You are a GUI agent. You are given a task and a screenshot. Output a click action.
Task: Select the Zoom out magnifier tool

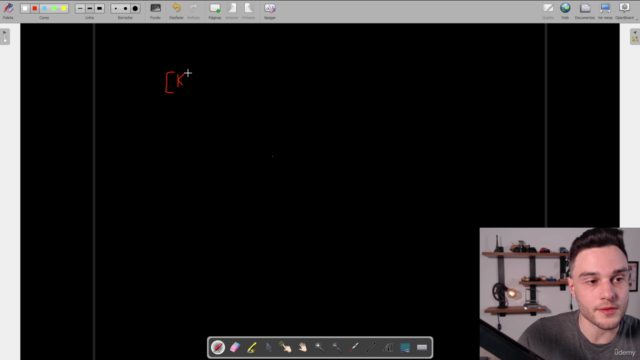pos(337,347)
